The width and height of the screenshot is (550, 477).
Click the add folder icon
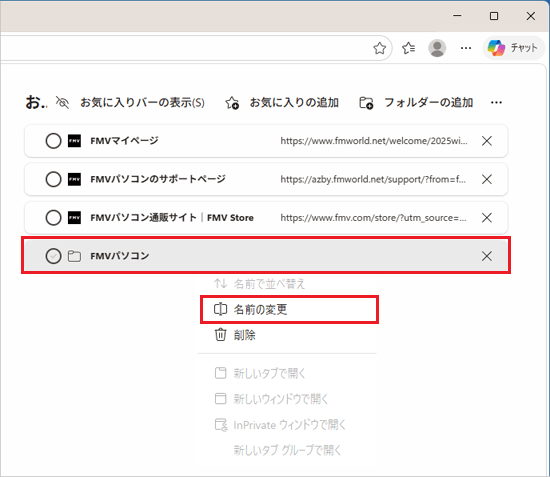366,103
